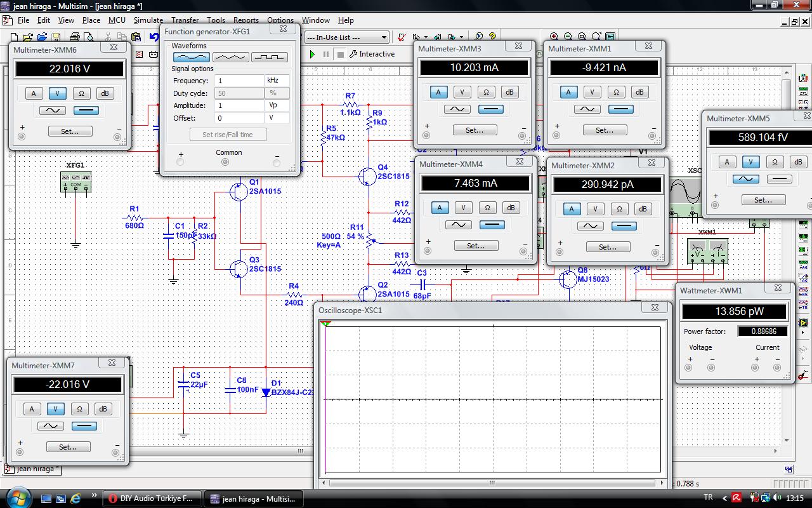Click the Undo arrow icon

(x=154, y=37)
